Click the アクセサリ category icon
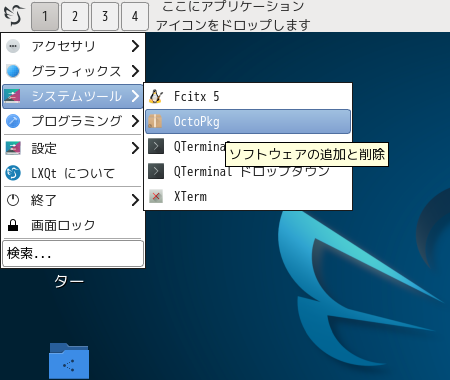Image resolution: width=450 pixels, height=380 pixels. (13, 46)
